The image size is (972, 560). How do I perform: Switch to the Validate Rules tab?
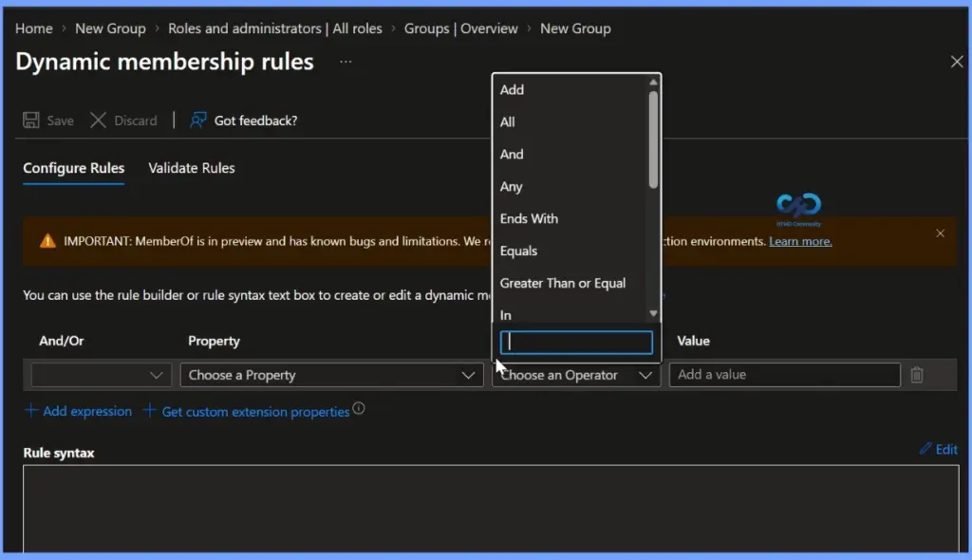pos(192,168)
